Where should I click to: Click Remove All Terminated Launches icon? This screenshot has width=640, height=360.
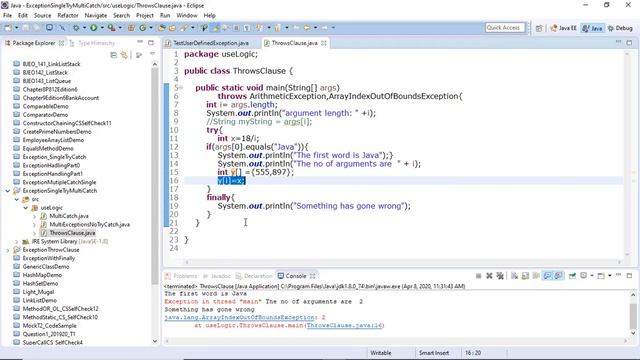click(x=500, y=276)
